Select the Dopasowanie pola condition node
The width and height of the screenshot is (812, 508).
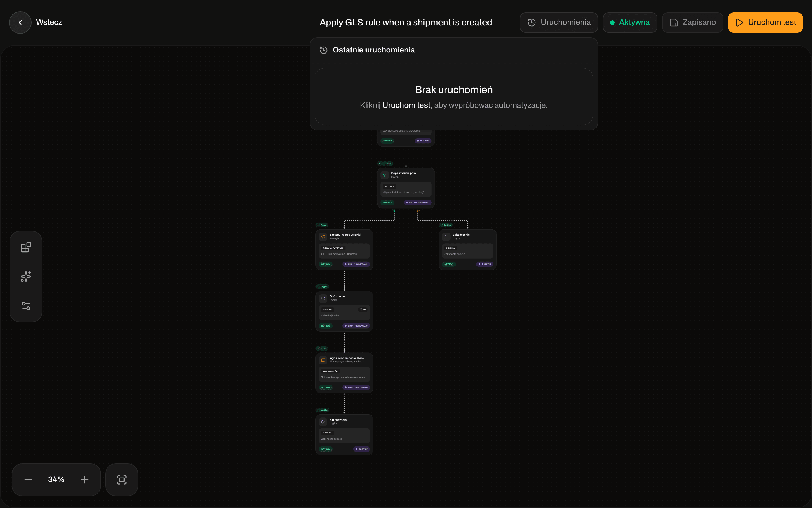406,188
